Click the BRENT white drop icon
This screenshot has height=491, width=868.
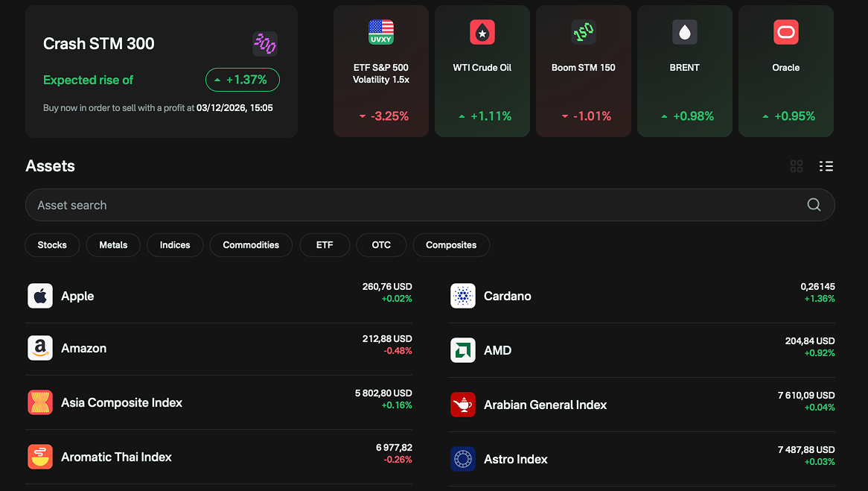point(685,32)
